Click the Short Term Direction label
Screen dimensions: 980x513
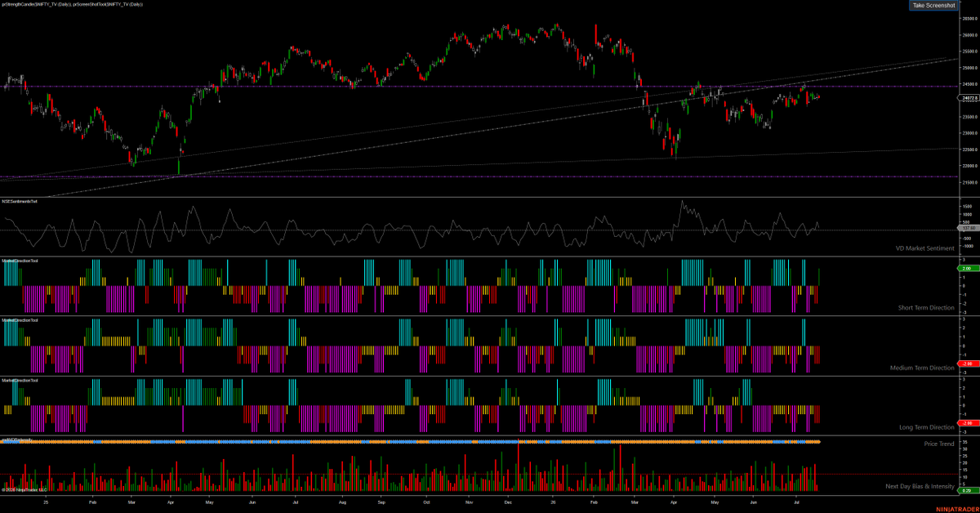926,308
